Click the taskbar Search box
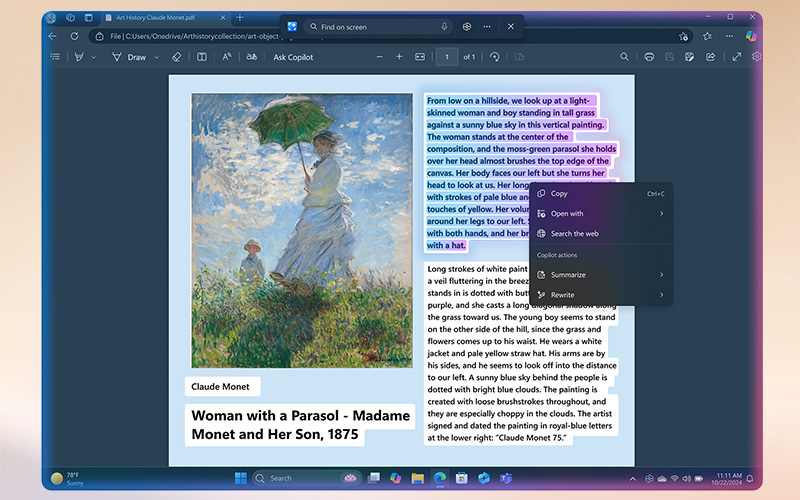This screenshot has width=800, height=500. (x=307, y=478)
